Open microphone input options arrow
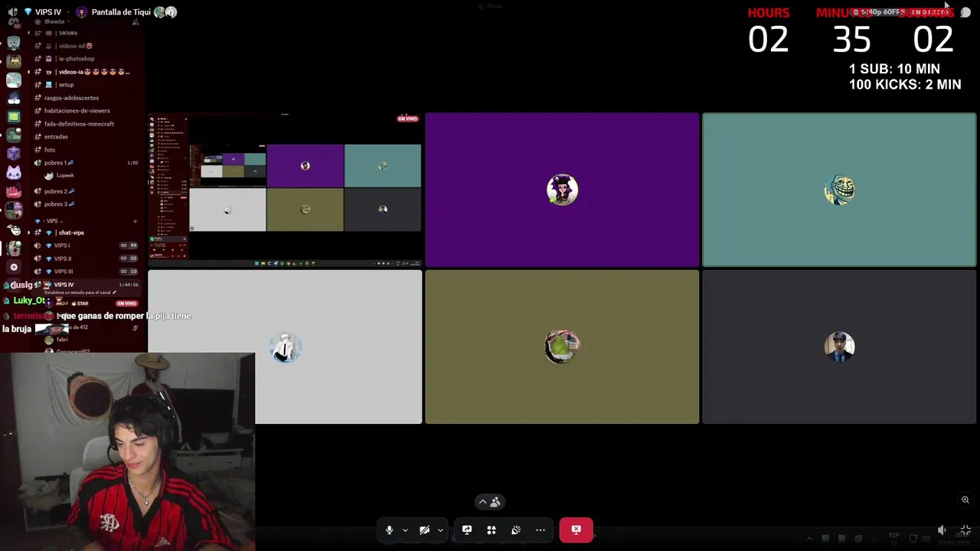The image size is (980, 551). [x=405, y=530]
